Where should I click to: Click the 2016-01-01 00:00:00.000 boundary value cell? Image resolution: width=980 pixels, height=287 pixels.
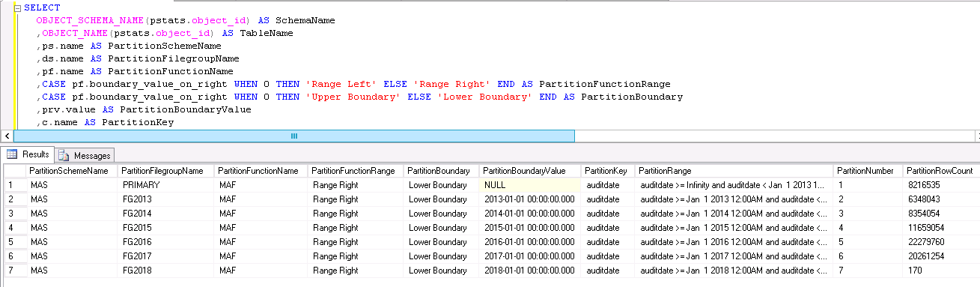pos(530,242)
